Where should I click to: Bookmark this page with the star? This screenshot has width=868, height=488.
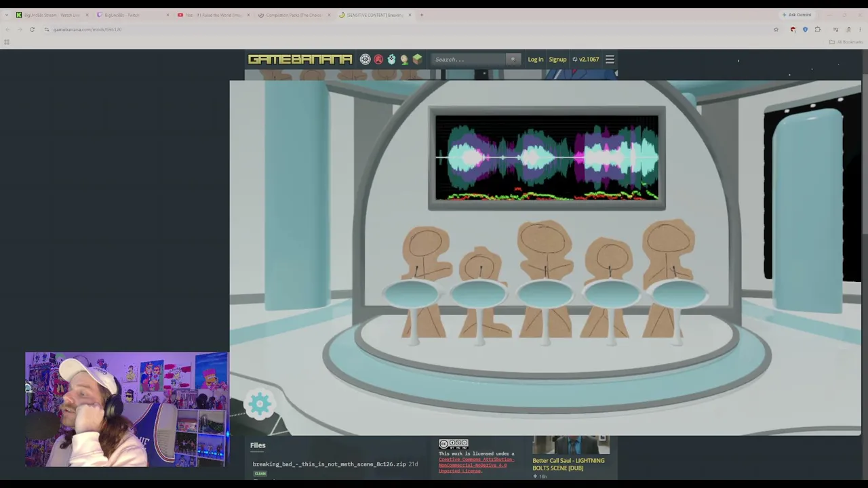click(x=776, y=30)
